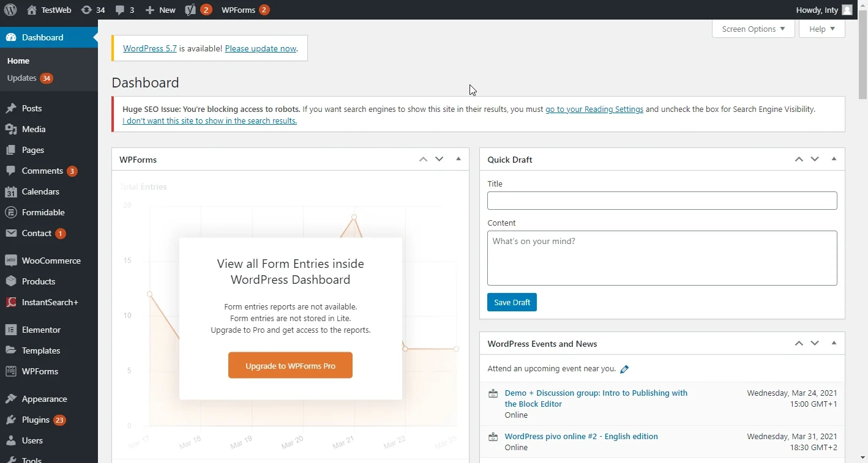
Task: Open the Updates submenu item
Action: coord(30,78)
